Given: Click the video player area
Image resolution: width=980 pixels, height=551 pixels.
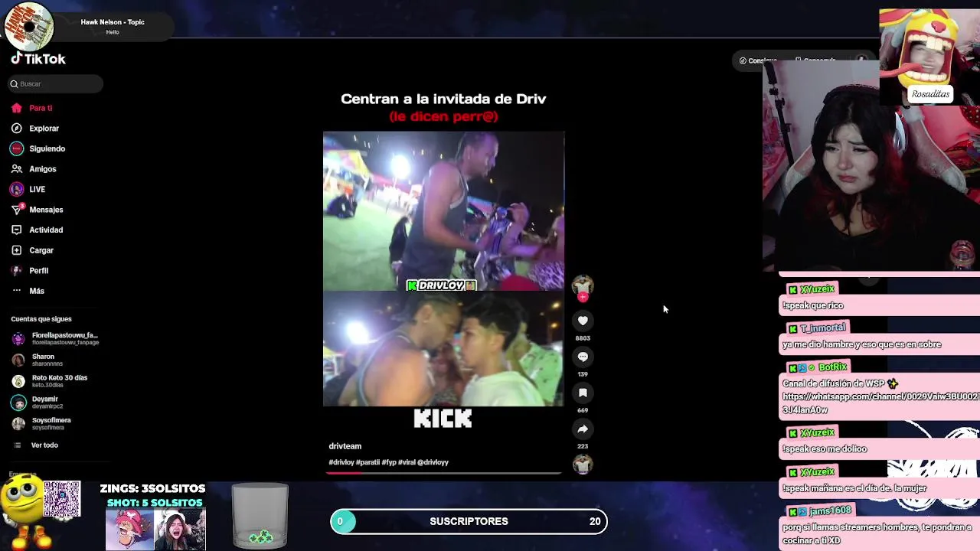Looking at the screenshot, I should (x=443, y=268).
